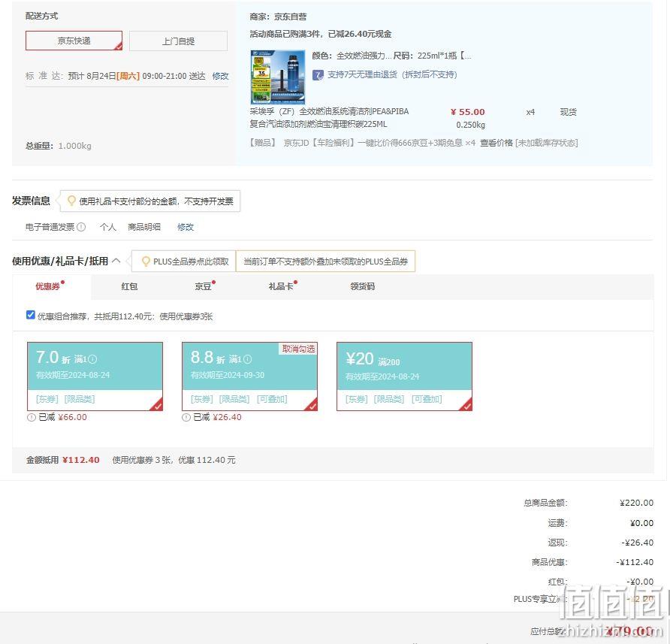Screen dimensions: 670x644
Task: Open the 红包 tab
Action: 129,286
